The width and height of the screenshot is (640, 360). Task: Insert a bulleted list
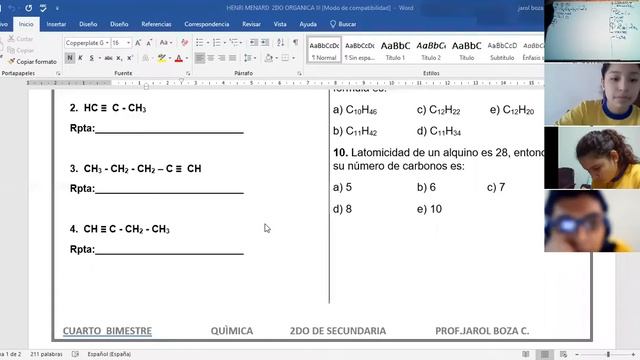[x=199, y=43]
